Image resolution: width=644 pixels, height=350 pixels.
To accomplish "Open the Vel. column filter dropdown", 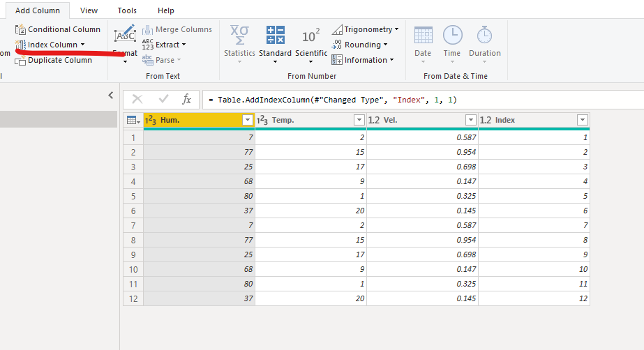I will [471, 120].
